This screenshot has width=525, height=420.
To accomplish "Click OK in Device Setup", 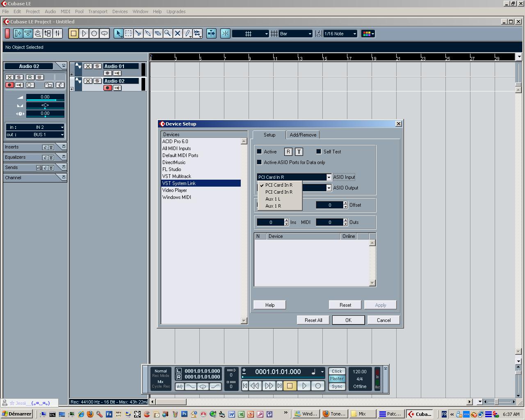I will (x=348, y=320).
